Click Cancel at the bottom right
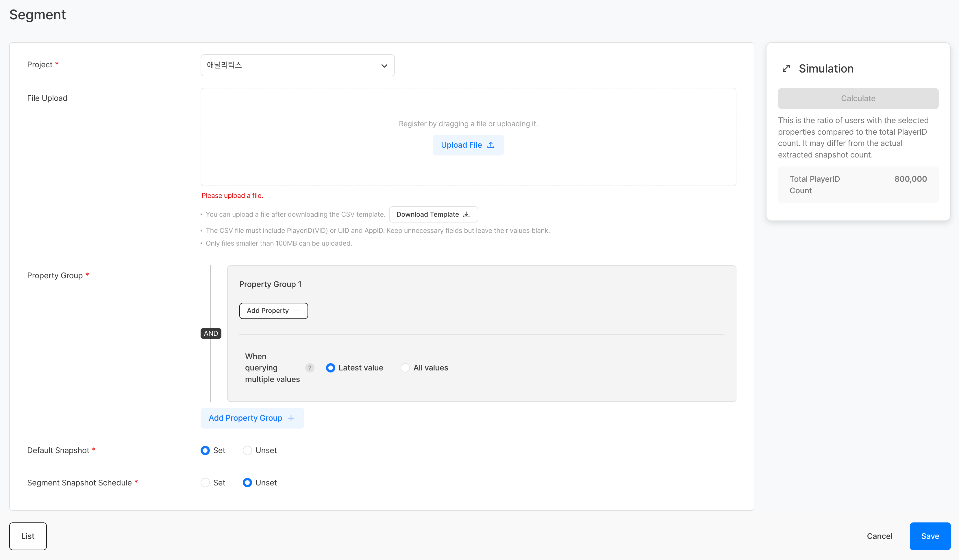 pyautogui.click(x=879, y=536)
